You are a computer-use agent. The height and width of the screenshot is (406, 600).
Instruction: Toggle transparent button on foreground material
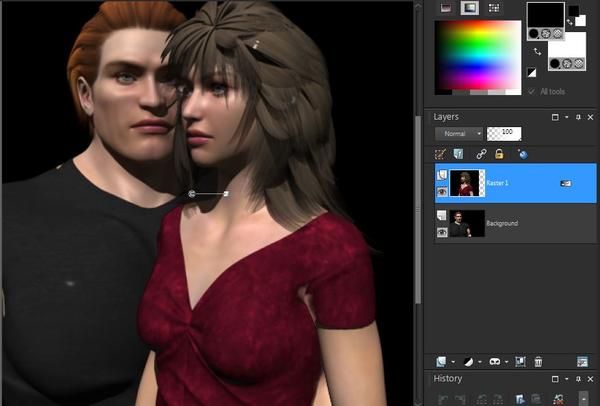pyautogui.click(x=558, y=34)
